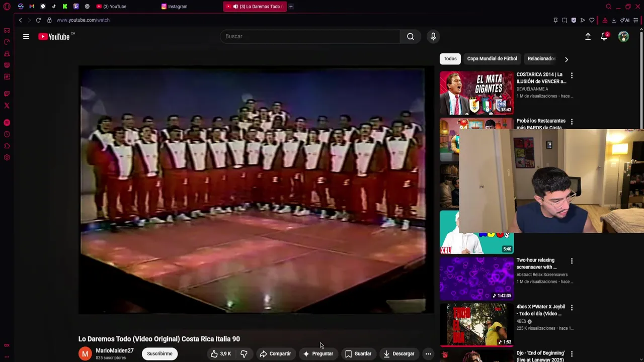644x362 pixels.
Task: Open a new browser tab
Action: tap(291, 7)
